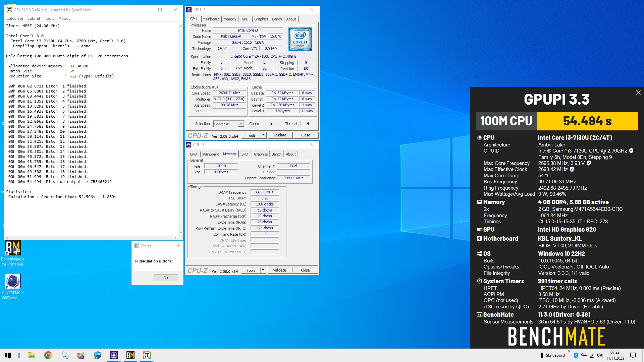Expand the Tools dropdown arrow in upper CPU-Z

pos(264,135)
